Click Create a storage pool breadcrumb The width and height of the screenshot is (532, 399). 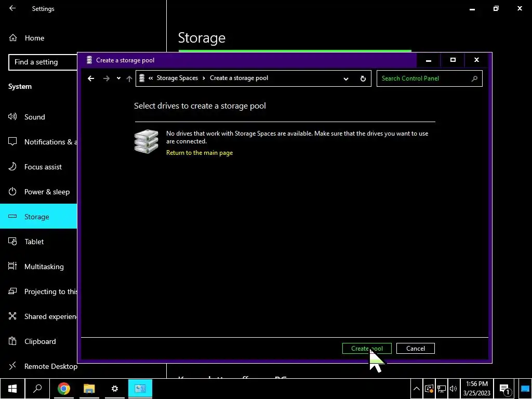point(239,78)
